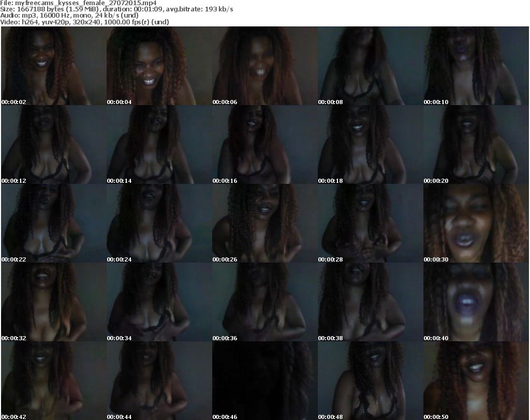The width and height of the screenshot is (530, 420).
Task: Select the last frame at 00:00:50
Action: point(476,381)
